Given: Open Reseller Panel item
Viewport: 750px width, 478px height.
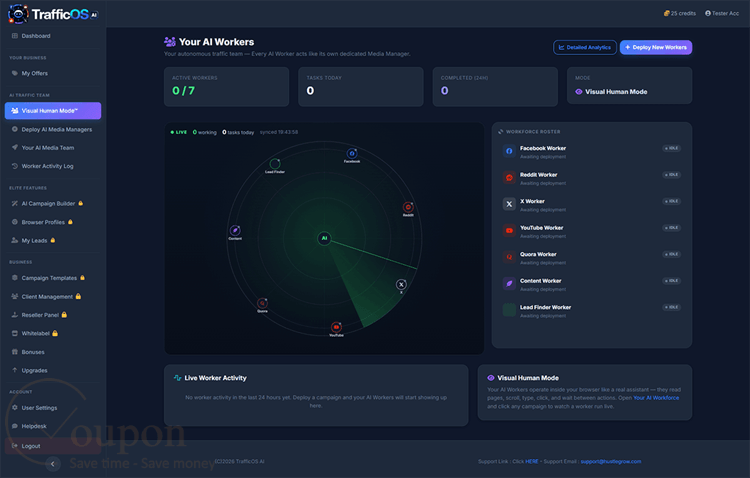Looking at the screenshot, I should pos(53,315).
